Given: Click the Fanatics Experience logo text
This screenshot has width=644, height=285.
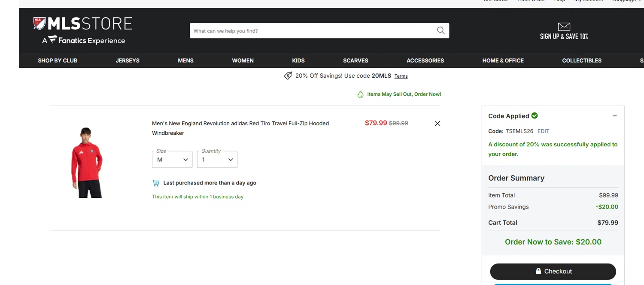Looking at the screenshot, I should pyautogui.click(x=84, y=40).
